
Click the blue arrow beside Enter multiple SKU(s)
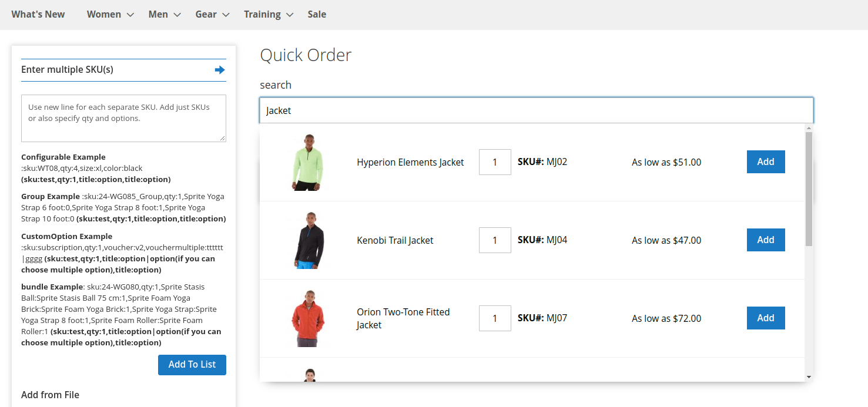pyautogui.click(x=220, y=70)
